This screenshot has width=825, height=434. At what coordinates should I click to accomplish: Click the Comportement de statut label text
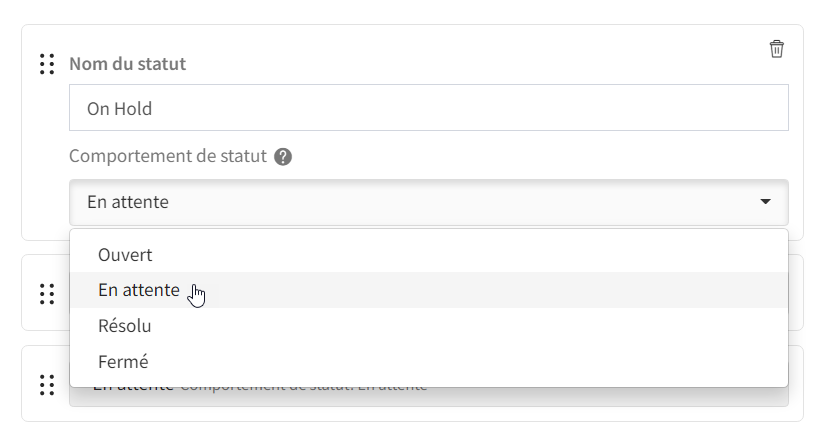coord(168,156)
